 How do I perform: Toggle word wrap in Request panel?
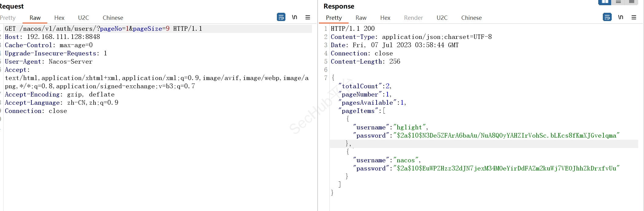281,17
